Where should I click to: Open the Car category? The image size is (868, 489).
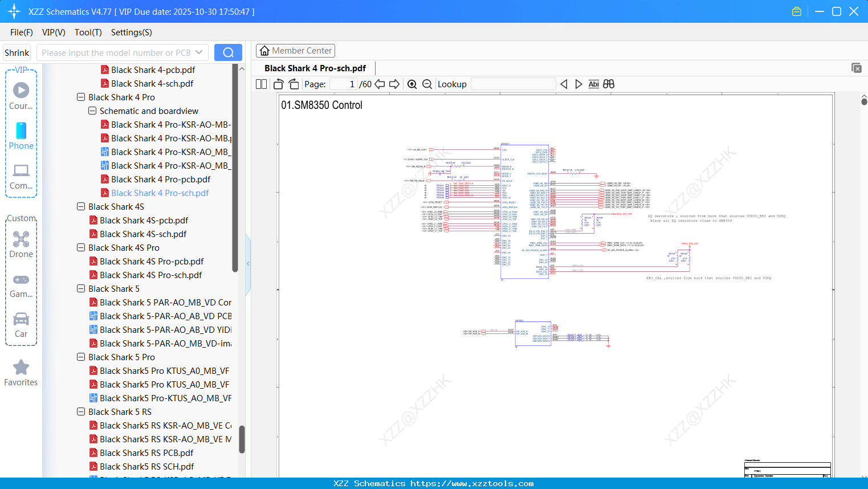pyautogui.click(x=21, y=325)
